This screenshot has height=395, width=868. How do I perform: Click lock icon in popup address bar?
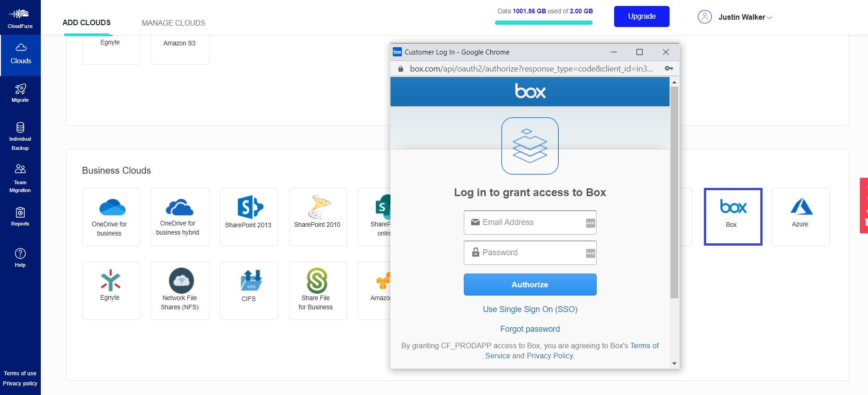tap(401, 69)
